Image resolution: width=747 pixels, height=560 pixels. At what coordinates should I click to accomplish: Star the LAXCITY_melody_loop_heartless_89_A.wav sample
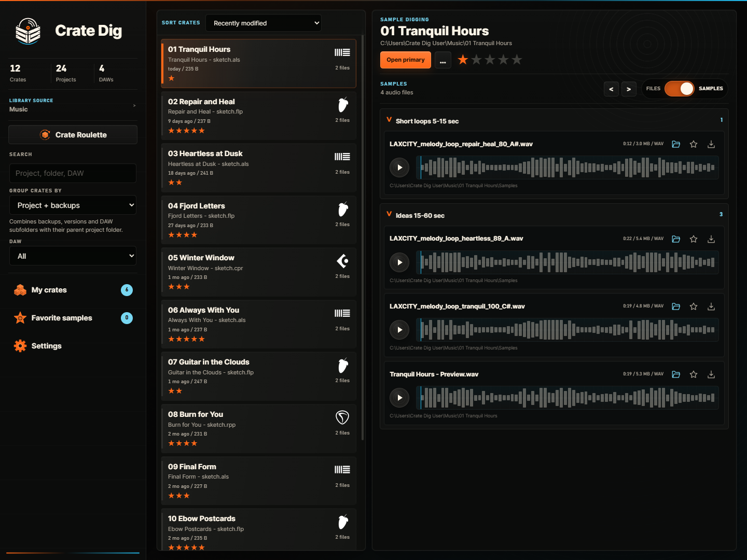tap(694, 239)
